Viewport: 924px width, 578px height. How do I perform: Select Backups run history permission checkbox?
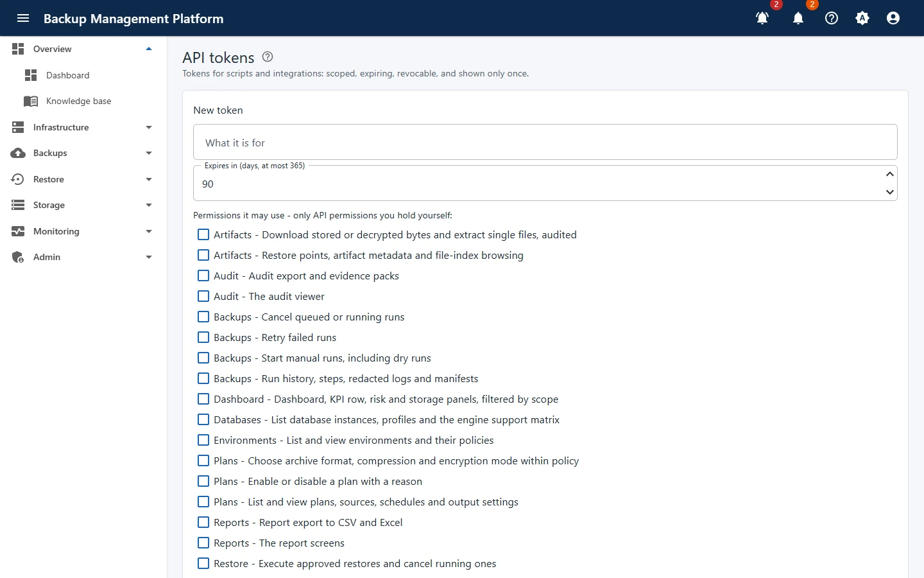(203, 378)
